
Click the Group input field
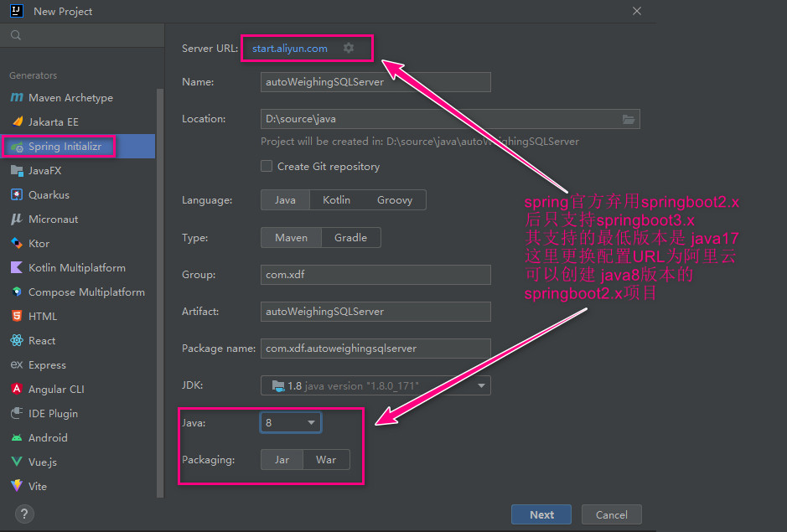pos(375,275)
